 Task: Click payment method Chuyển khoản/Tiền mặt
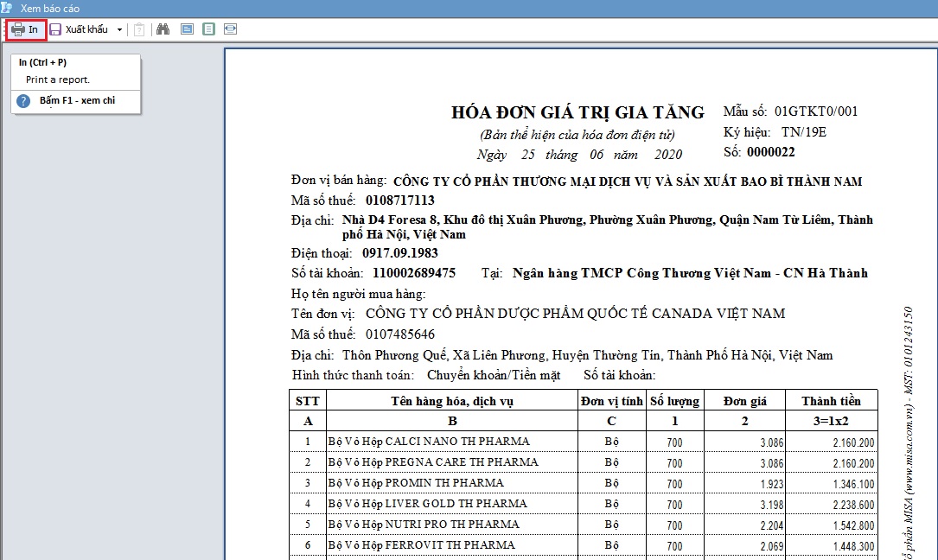495,375
